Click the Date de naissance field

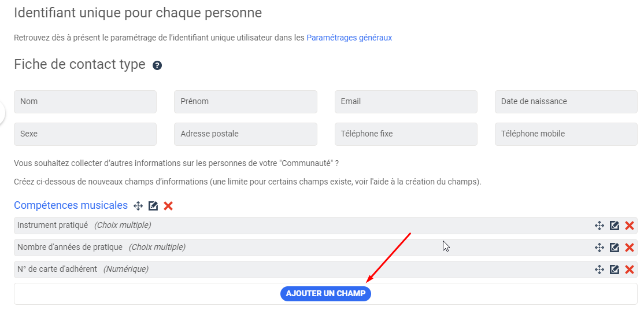pyautogui.click(x=566, y=102)
